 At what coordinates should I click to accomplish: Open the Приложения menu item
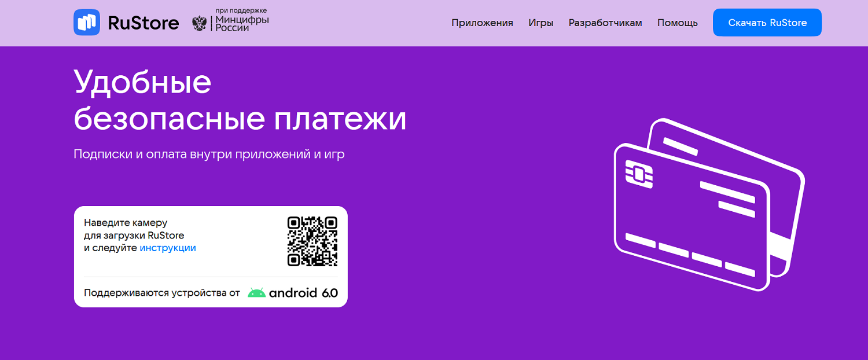point(482,23)
